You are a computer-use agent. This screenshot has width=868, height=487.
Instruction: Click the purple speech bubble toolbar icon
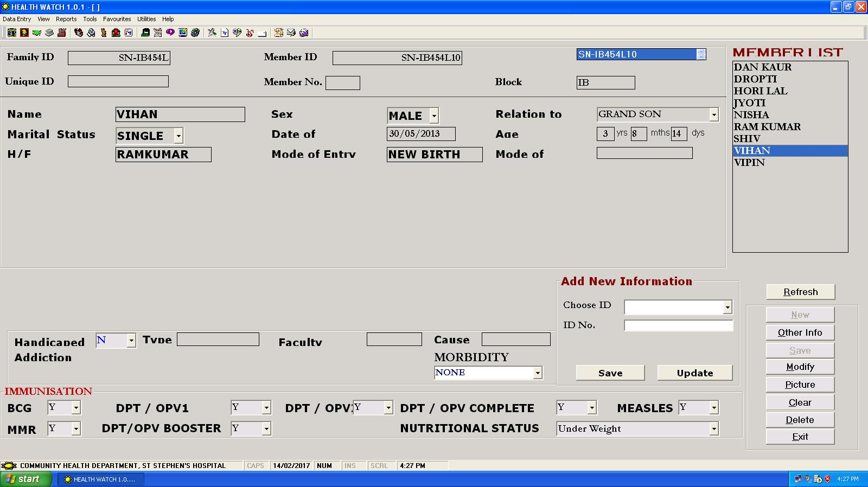(170, 33)
